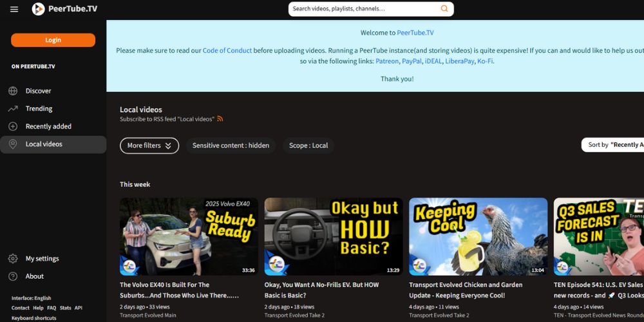Click channel avatar on How Basic thumbnail
Image resolution: width=644 pixels, height=322 pixels.
[x=276, y=263]
